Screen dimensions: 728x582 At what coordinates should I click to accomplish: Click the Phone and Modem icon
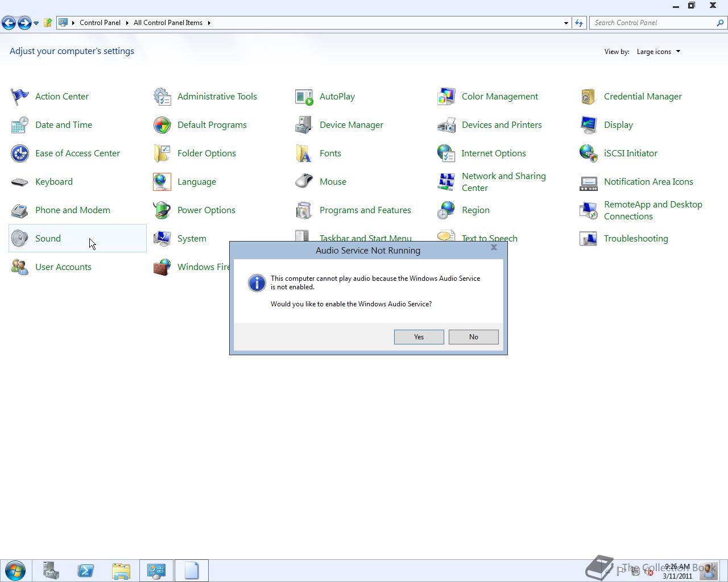pos(20,210)
